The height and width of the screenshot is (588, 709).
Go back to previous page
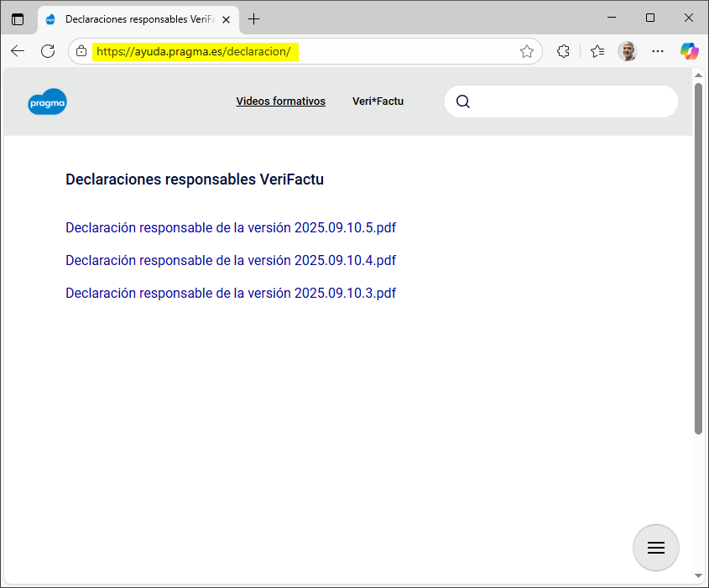[18, 51]
